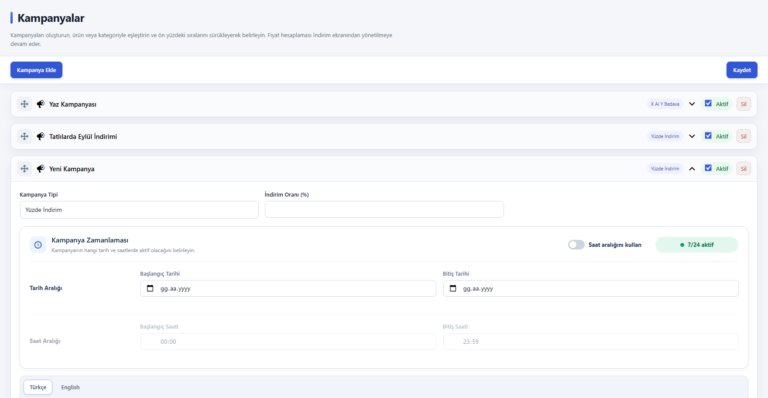The height and width of the screenshot is (398, 768).
Task: Click the megaphone icon beside Yaz Kampanyası
Action: coord(41,104)
